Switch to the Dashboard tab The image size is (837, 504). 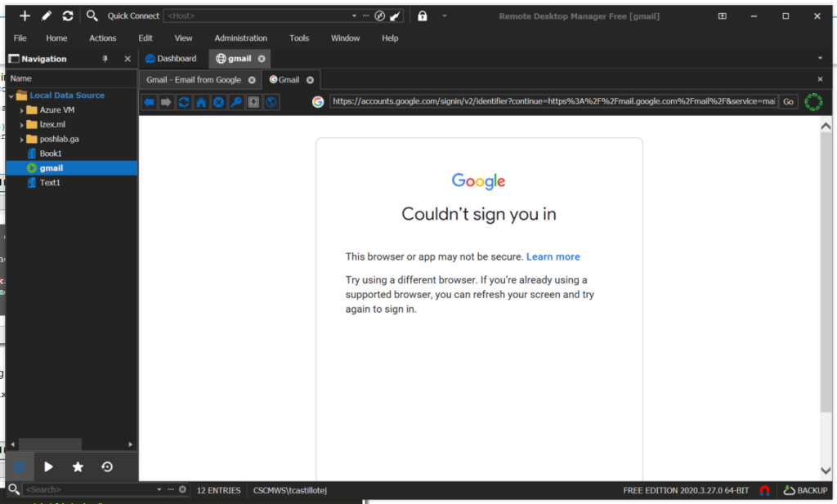172,58
